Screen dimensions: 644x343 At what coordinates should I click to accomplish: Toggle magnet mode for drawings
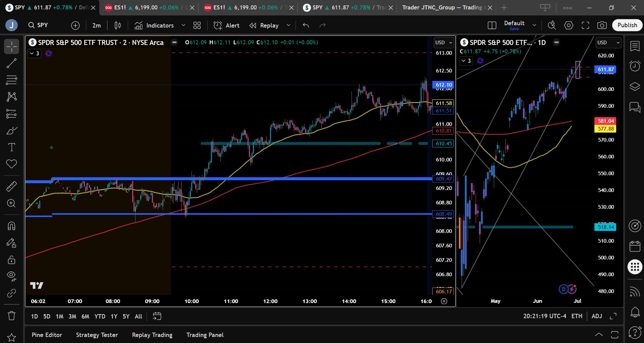(x=11, y=226)
